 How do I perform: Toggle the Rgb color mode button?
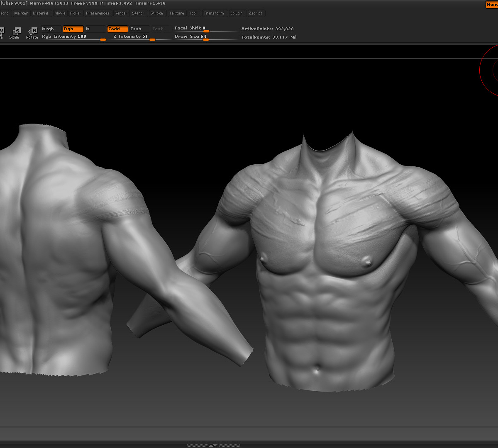pyautogui.click(x=73, y=29)
